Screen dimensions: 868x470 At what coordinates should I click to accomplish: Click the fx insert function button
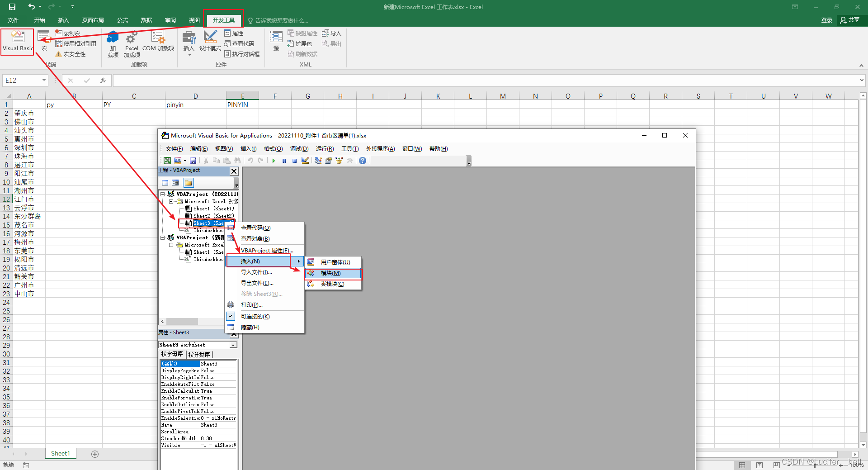[103, 80]
